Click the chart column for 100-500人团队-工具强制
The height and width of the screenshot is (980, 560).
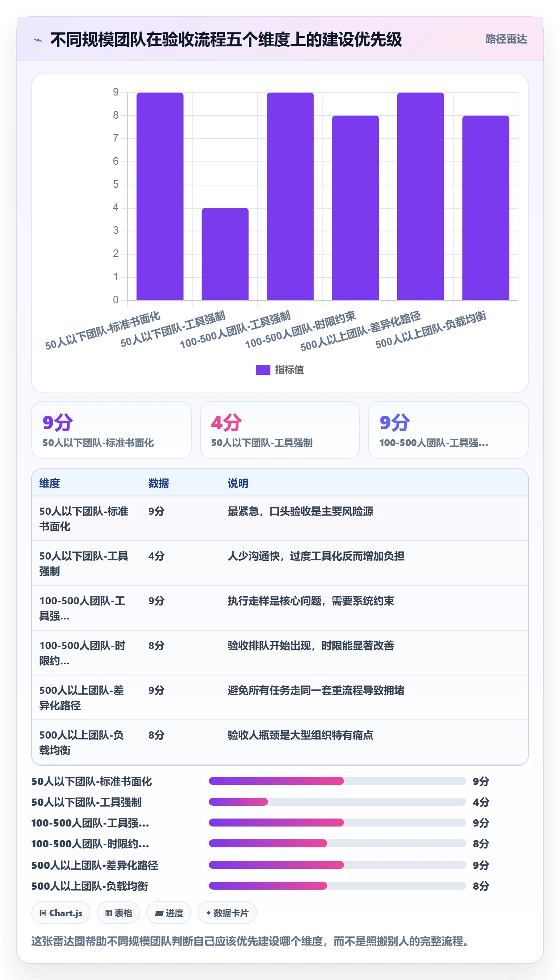click(290, 196)
